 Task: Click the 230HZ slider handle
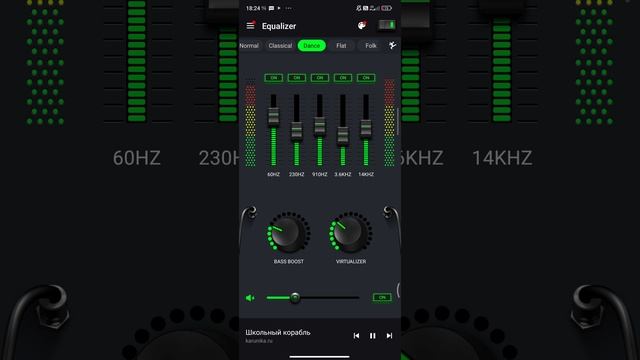(297, 132)
